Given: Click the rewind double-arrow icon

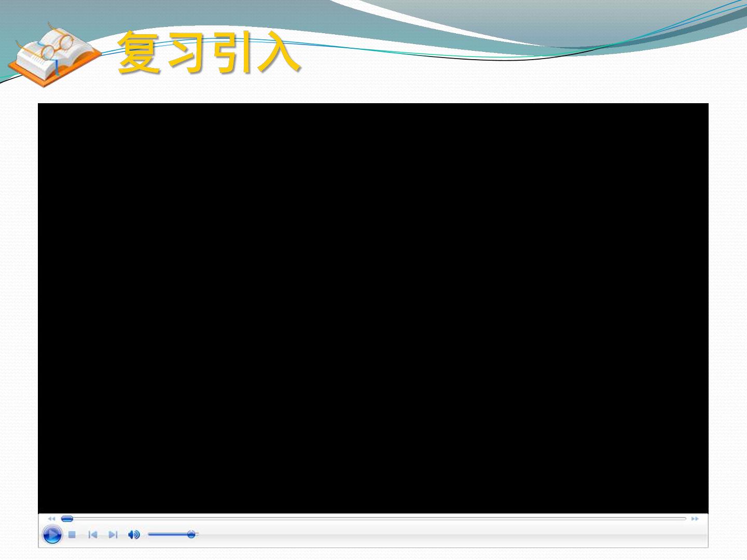Looking at the screenshot, I should point(51,519).
